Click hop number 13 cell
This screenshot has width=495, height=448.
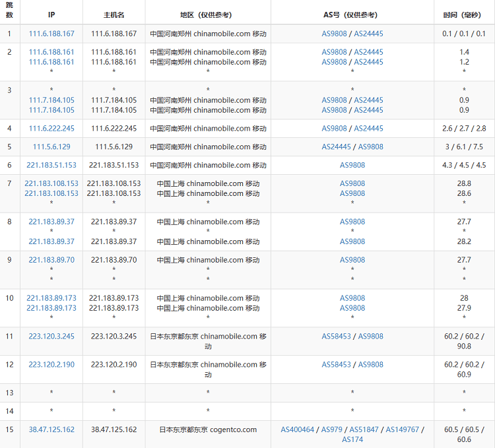click(9, 393)
